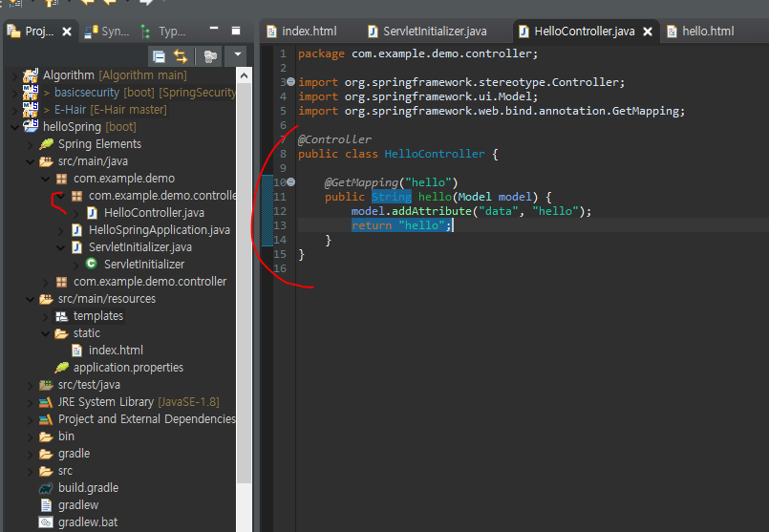Image resolution: width=769 pixels, height=532 pixels.
Task: Click the helloSpring project icon
Action: pos(31,126)
